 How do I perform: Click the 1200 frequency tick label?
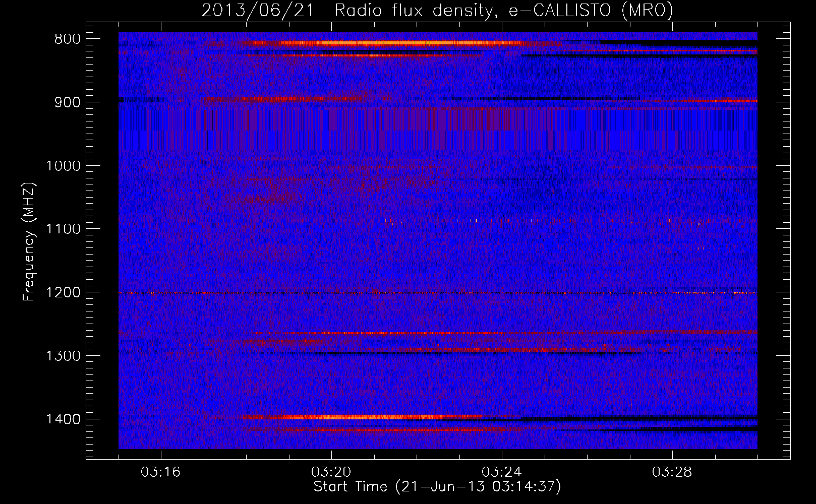pyautogui.click(x=63, y=293)
